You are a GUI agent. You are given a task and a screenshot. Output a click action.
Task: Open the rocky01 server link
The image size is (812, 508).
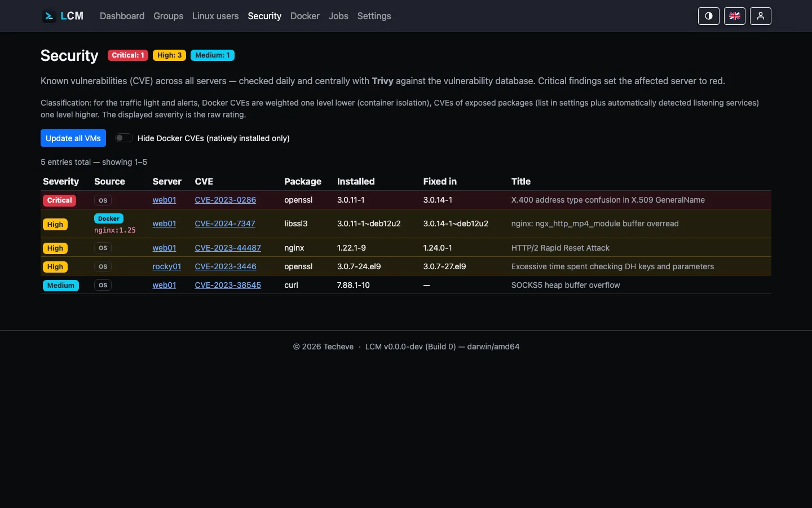pyautogui.click(x=167, y=266)
